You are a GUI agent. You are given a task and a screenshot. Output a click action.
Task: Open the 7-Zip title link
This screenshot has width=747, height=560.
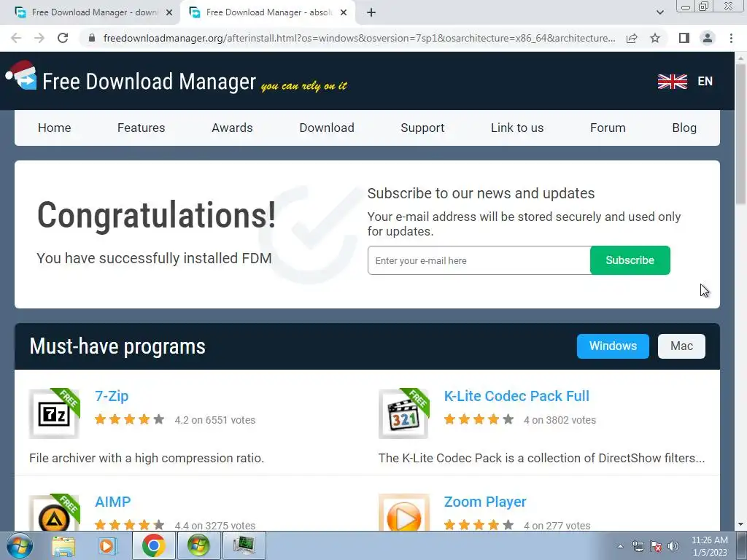pos(112,396)
